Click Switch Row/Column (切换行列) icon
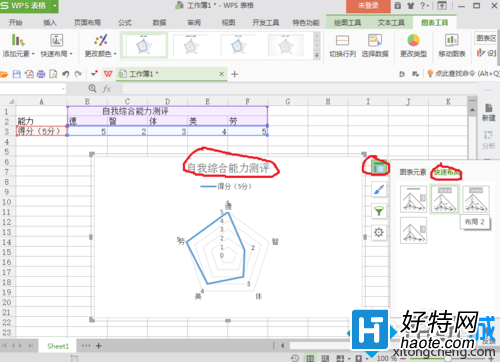The height and width of the screenshot is (362, 500). point(342,46)
